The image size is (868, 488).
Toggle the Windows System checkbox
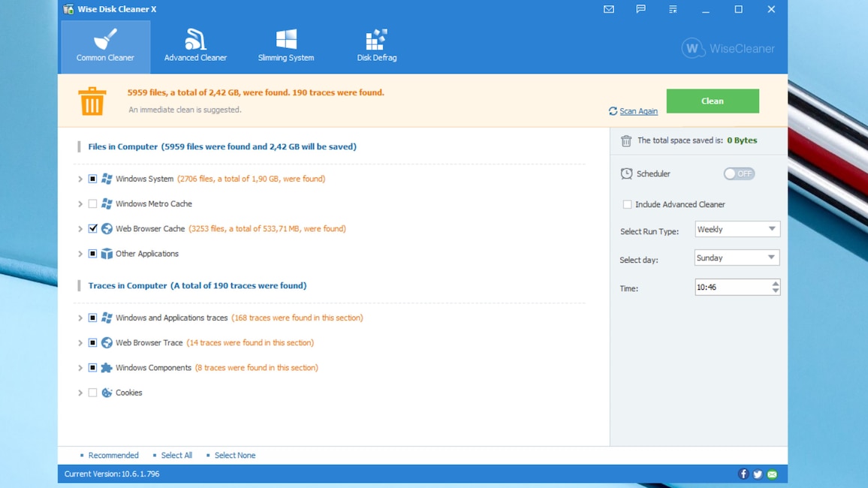pos(92,179)
